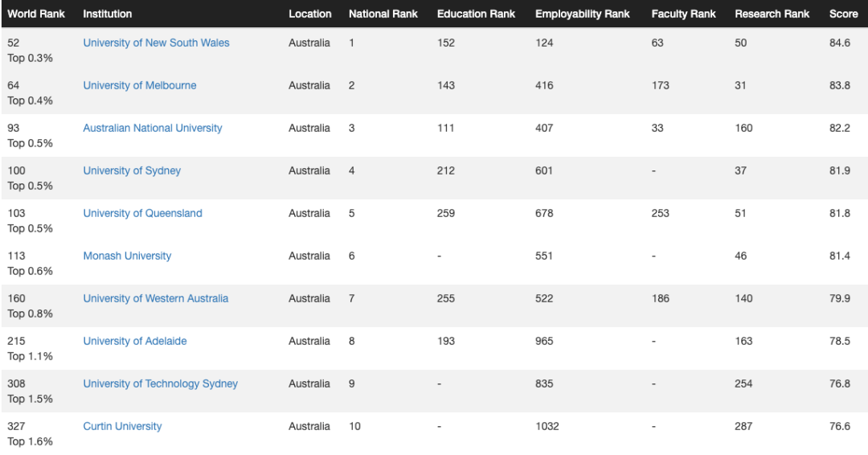Viewport: 868px width, 455px height.
Task: Open University of Western Australia link
Action: (156, 298)
